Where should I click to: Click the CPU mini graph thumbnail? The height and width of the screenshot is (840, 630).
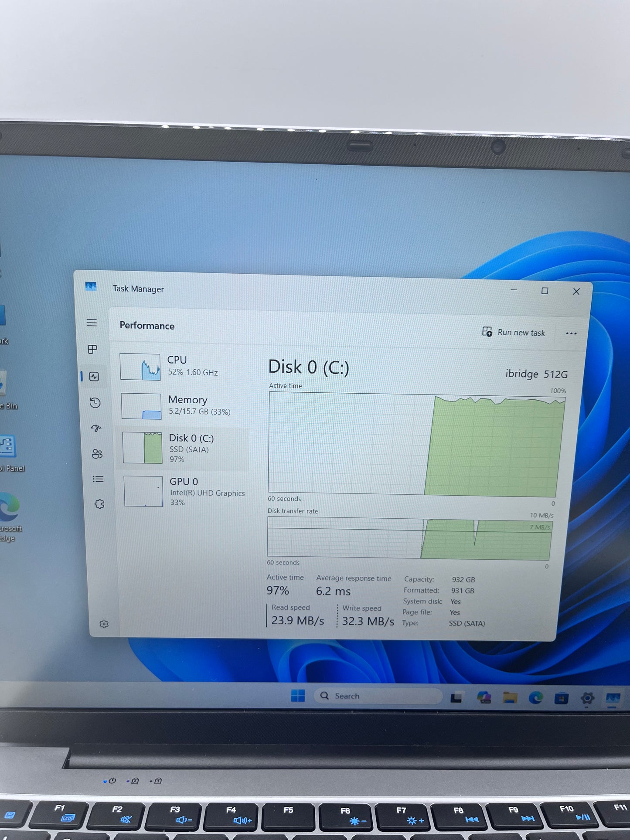click(140, 367)
